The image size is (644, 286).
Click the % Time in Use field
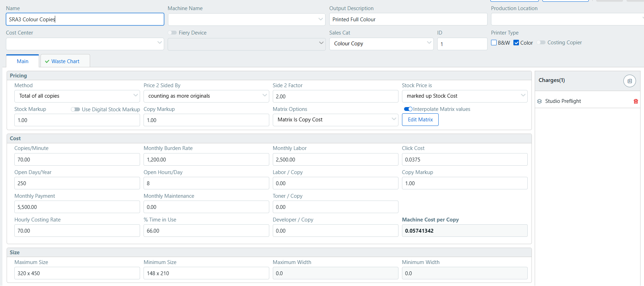(x=206, y=231)
